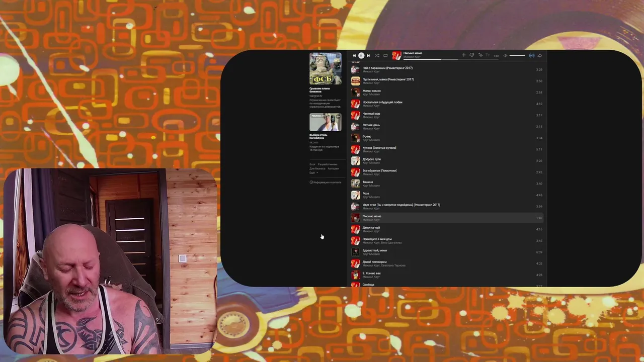Open artist Вика Цыганова link

[x=392, y=243]
